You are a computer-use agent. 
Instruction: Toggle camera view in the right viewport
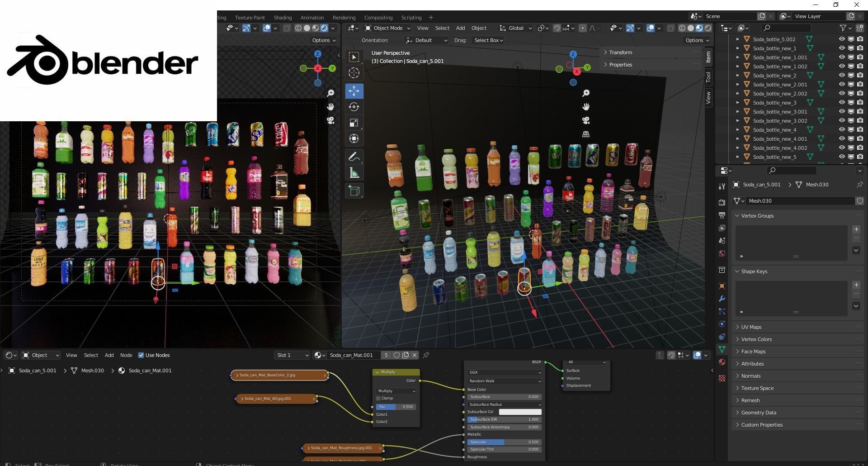[x=586, y=120]
